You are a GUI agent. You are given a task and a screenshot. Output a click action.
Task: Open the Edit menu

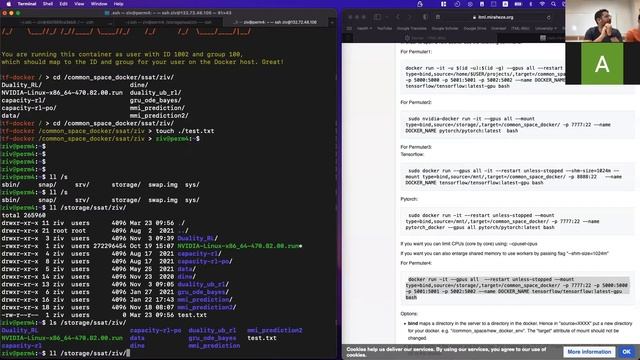click(x=63, y=4)
